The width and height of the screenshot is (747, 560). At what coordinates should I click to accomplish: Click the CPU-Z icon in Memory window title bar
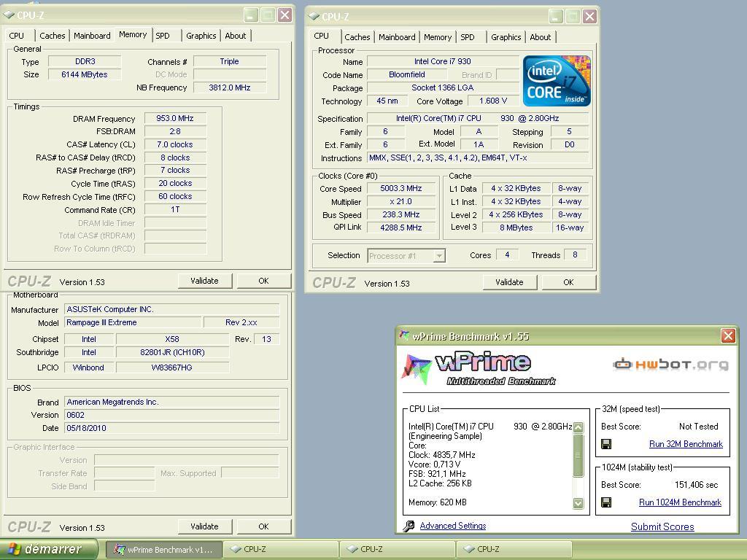[x=9, y=15]
